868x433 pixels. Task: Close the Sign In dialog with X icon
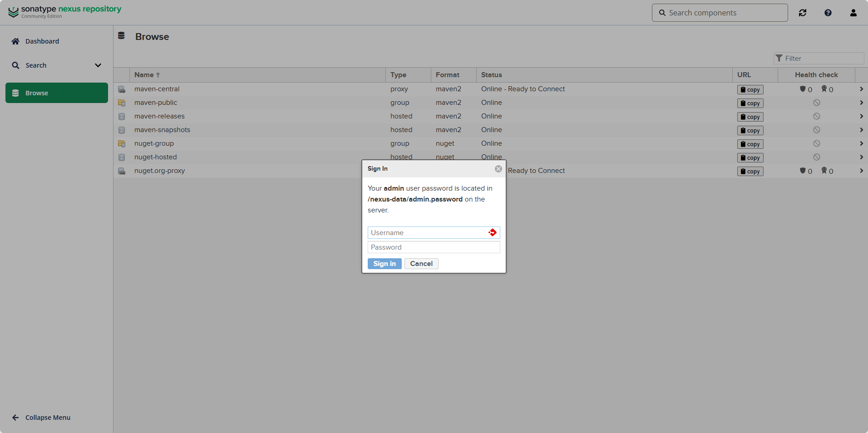498,169
